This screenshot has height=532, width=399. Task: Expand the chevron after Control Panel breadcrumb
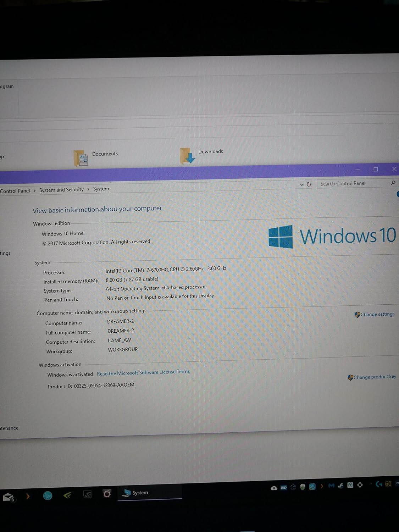click(x=34, y=191)
